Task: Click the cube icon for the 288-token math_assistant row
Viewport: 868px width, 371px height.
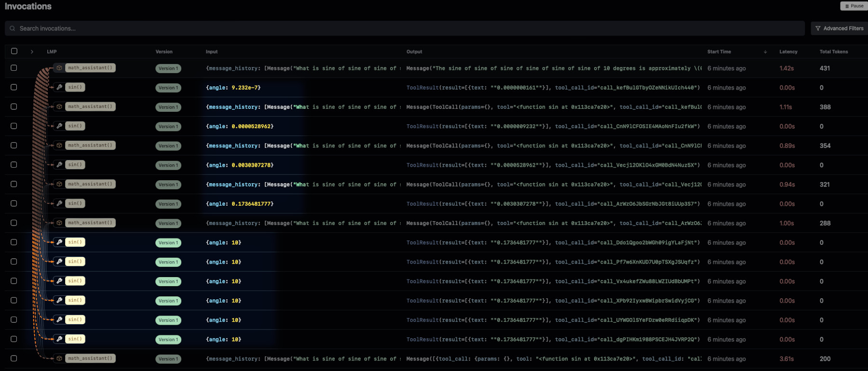Action: click(59, 223)
